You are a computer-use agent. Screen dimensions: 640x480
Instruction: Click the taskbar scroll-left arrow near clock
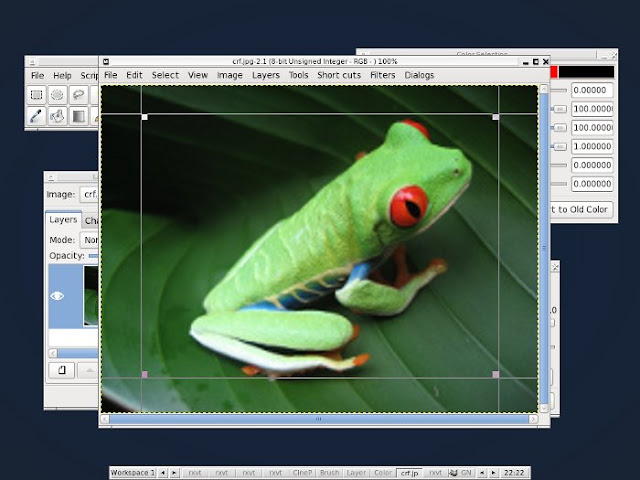point(482,473)
